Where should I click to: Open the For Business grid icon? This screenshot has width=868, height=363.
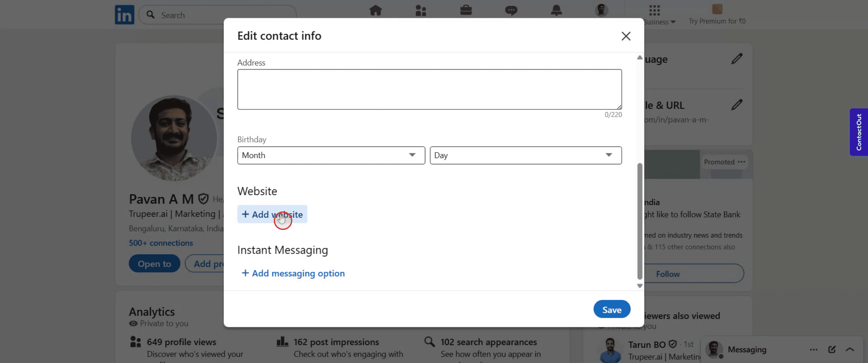654,10
